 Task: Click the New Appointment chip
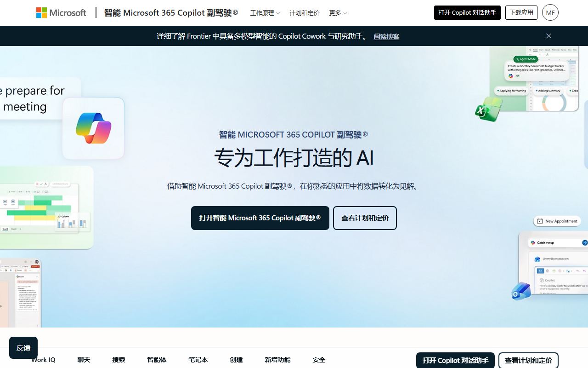(x=557, y=221)
